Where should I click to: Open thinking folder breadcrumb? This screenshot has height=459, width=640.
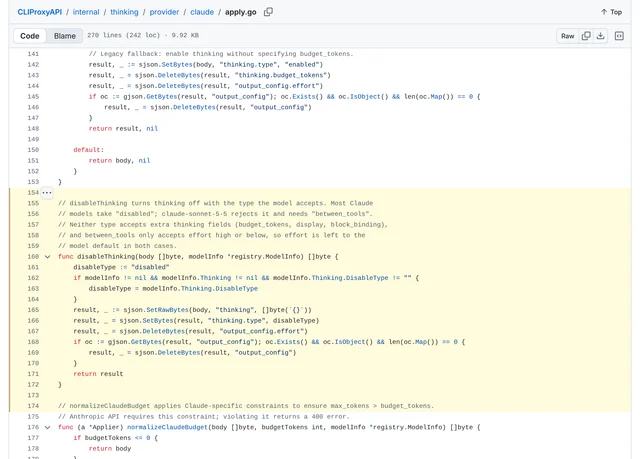pos(124,12)
